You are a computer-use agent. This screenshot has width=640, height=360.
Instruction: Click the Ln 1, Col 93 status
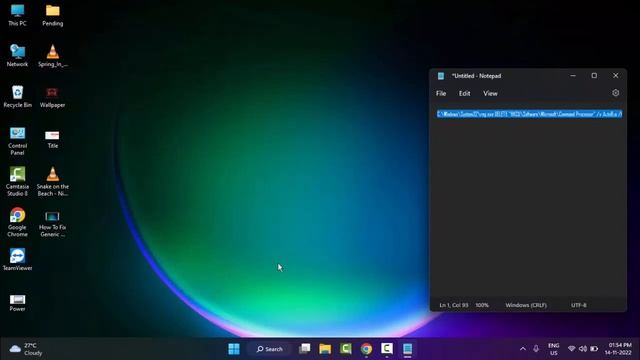click(x=454, y=305)
